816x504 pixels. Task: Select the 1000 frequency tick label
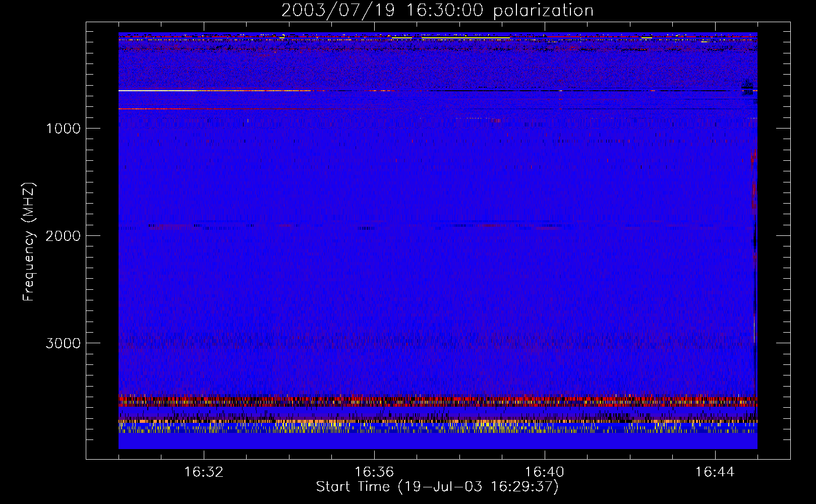click(64, 129)
